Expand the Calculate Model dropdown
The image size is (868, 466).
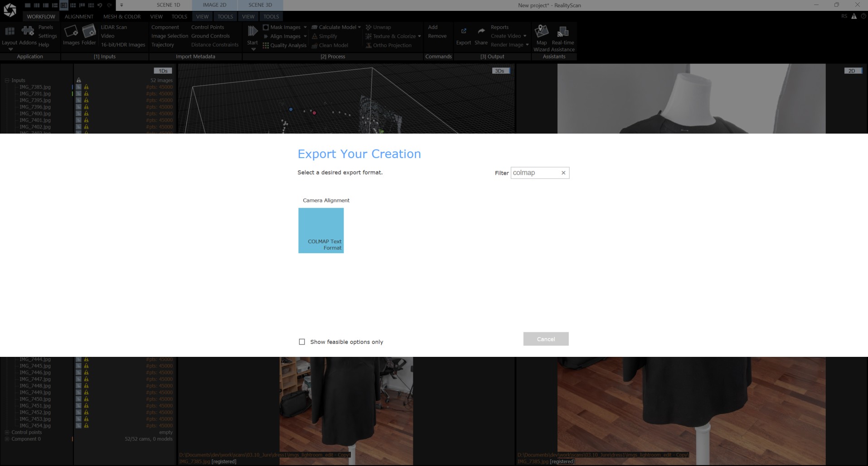tap(359, 27)
